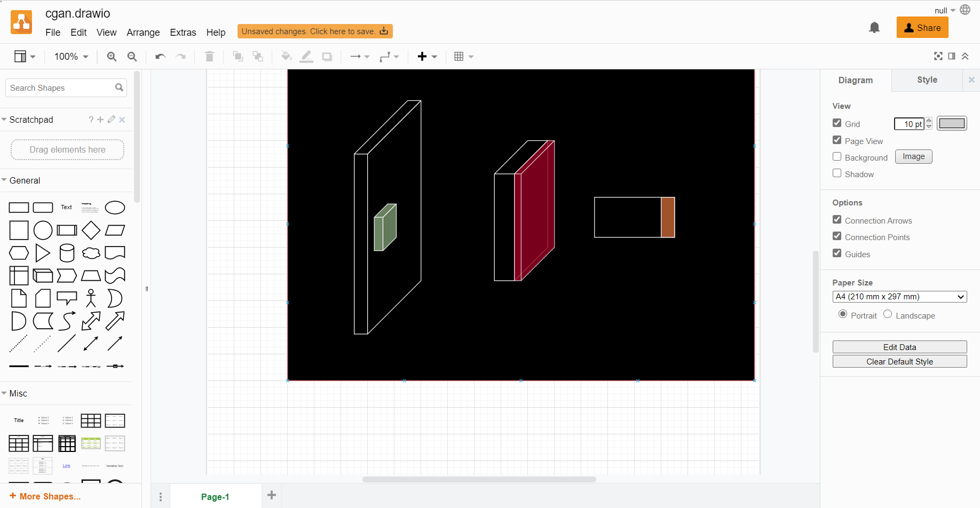Image resolution: width=980 pixels, height=508 pixels.
Task: Select the ellipse shape in General
Action: pos(115,207)
